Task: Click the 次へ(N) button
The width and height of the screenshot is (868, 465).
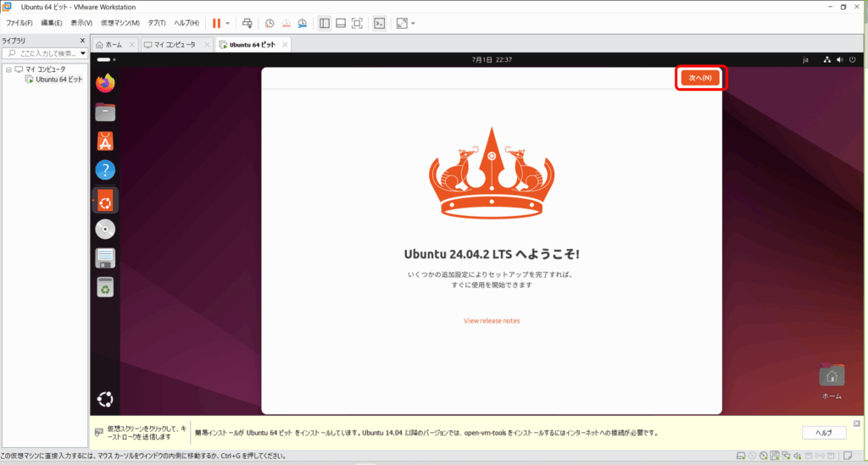Action: pyautogui.click(x=700, y=78)
